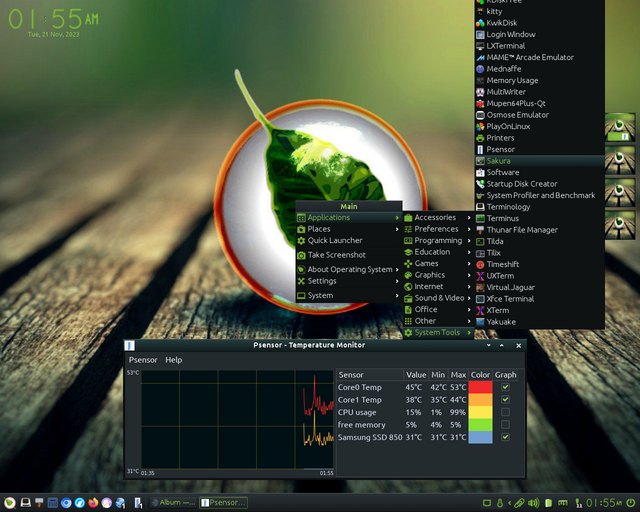Image resolution: width=640 pixels, height=512 pixels.
Task: Open the power button in the system tray
Action: (631, 503)
